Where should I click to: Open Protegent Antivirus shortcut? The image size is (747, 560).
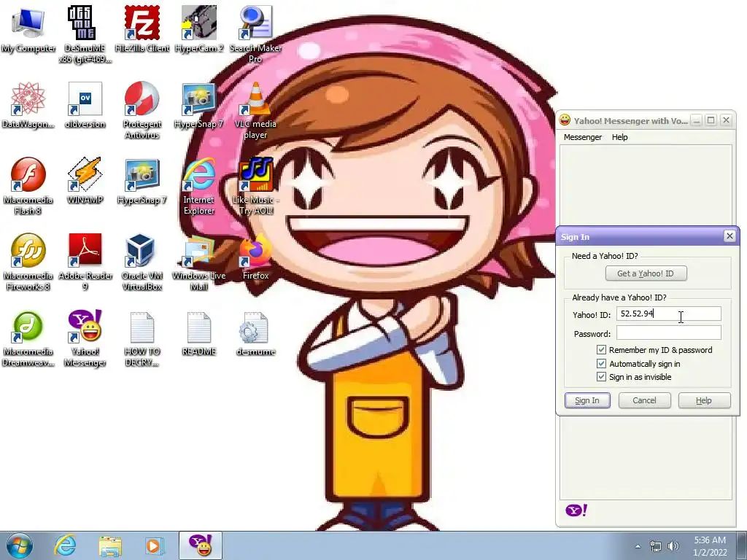[x=142, y=111]
